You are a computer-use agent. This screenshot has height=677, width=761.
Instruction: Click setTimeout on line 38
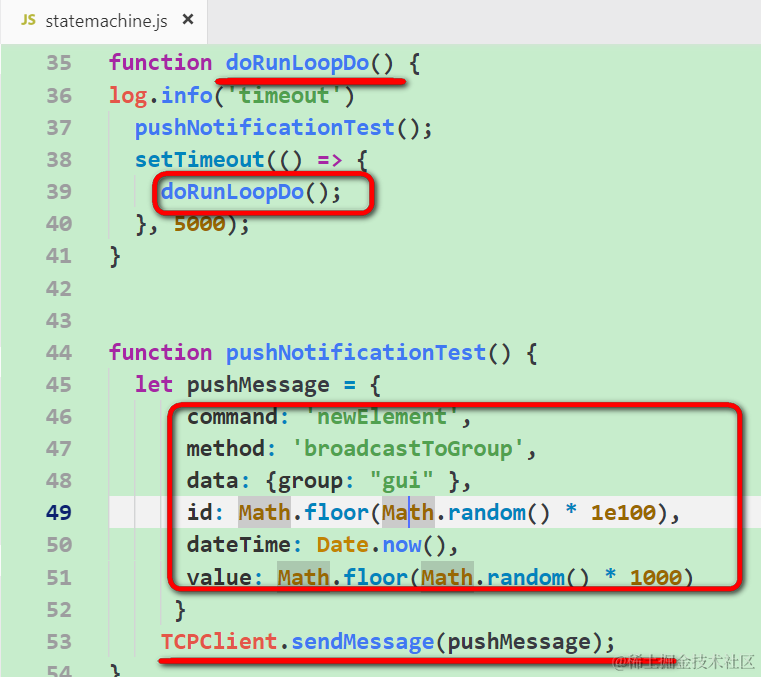[199, 160]
